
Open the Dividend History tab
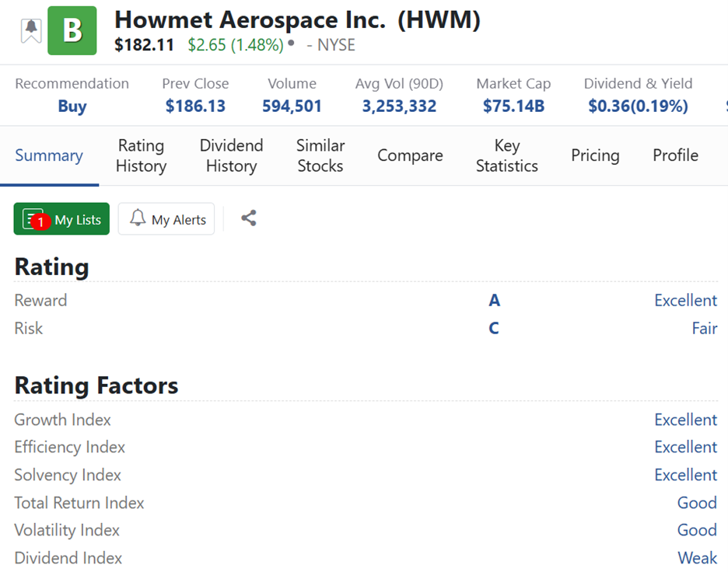[x=231, y=155]
